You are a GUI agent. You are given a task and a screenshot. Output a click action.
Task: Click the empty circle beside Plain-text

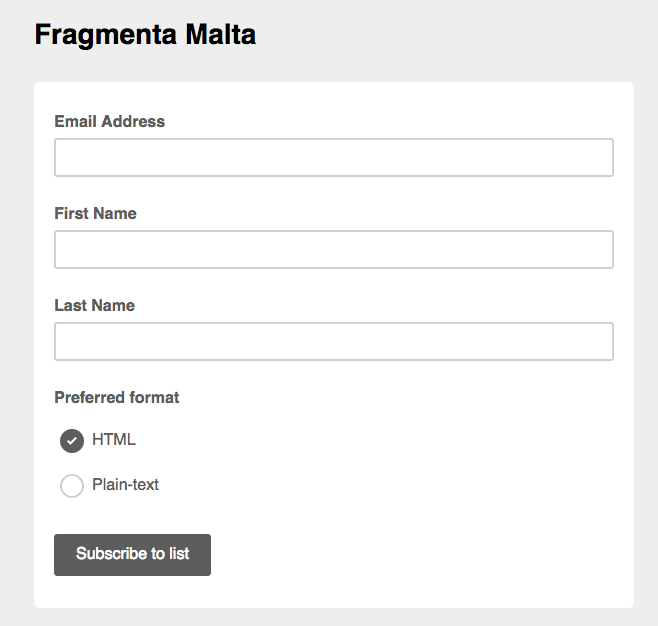pos(72,486)
